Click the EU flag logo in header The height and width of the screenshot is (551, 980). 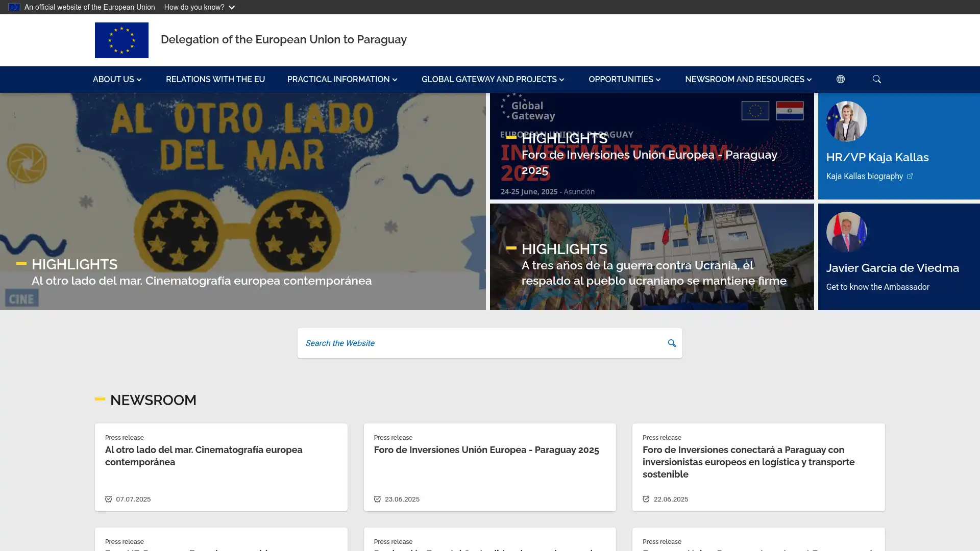pos(121,40)
